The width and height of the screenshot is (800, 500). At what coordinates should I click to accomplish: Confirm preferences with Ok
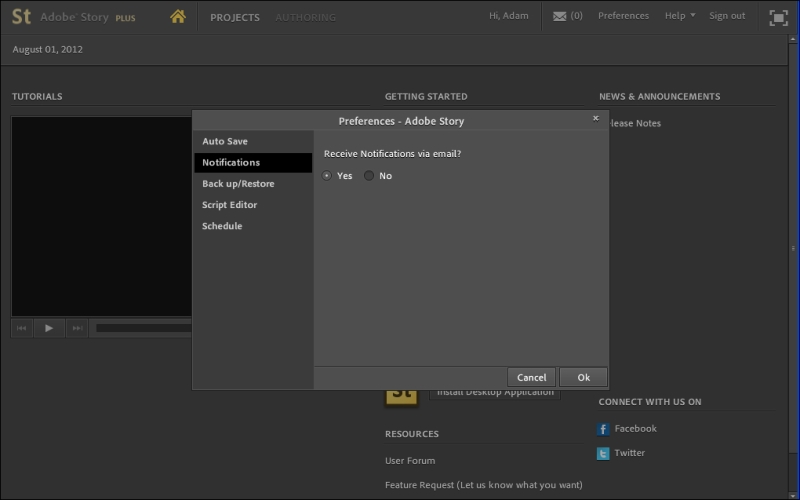pos(583,378)
